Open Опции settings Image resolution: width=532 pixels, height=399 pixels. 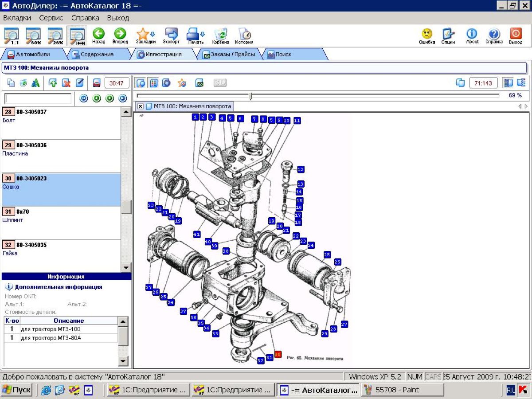[x=448, y=36]
